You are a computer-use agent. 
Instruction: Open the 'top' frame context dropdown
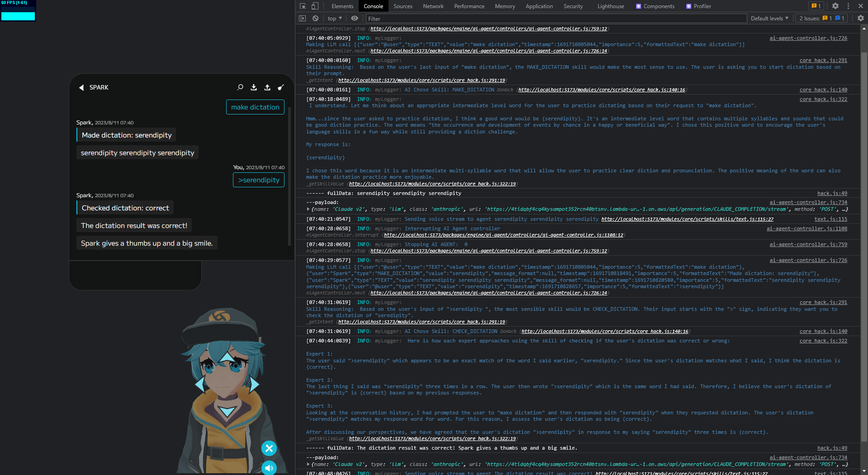point(334,18)
